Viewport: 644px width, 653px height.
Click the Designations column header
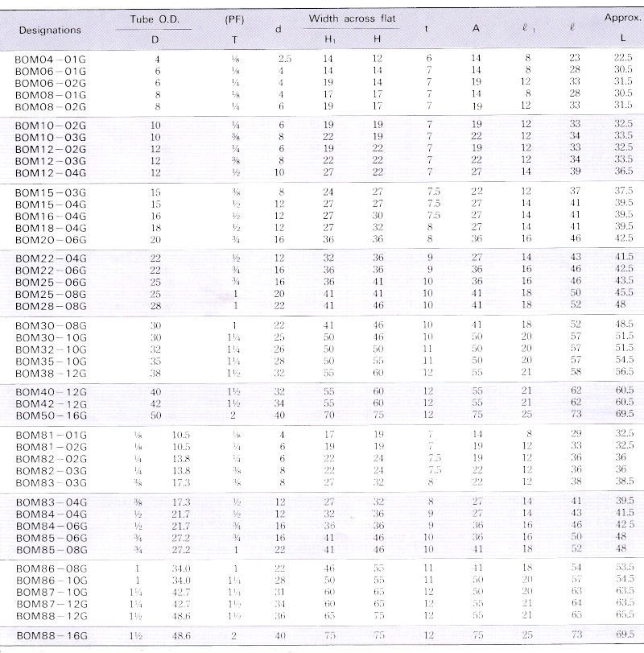[x=50, y=30]
